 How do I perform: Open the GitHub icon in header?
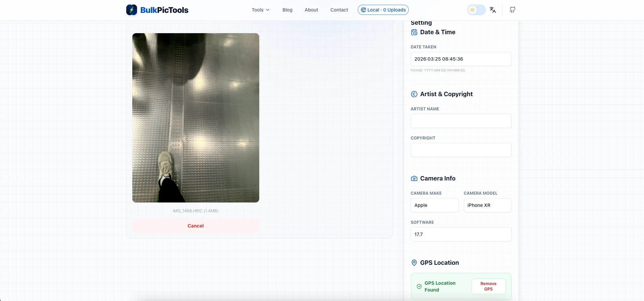point(512,10)
